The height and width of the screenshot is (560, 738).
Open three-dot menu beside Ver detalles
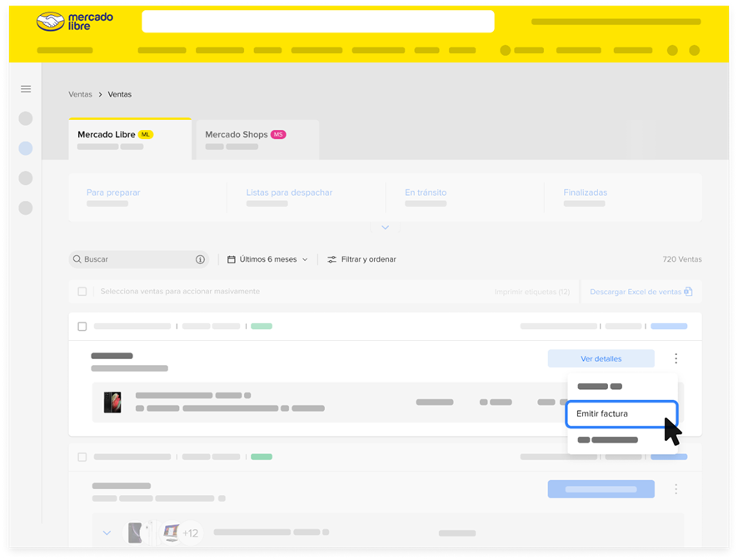point(676,358)
